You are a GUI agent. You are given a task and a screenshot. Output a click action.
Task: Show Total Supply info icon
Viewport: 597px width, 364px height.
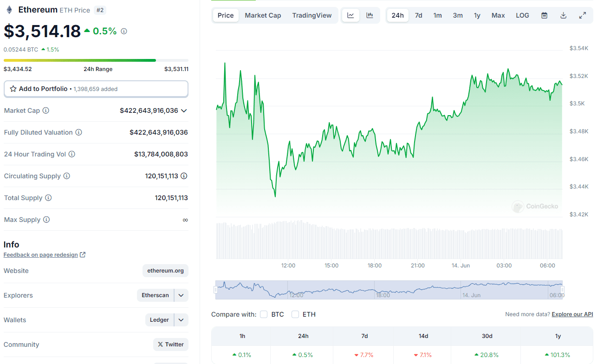tap(48, 198)
